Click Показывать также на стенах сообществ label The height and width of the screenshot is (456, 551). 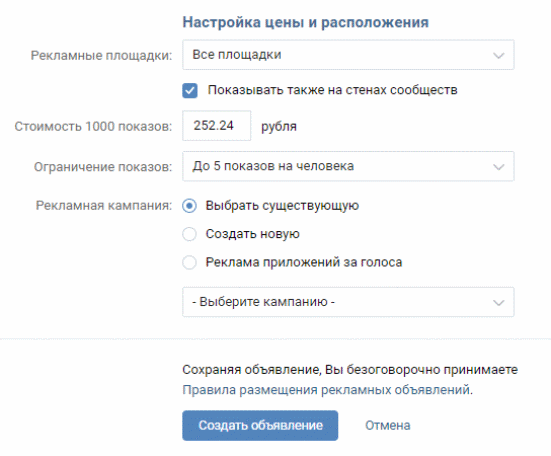[x=332, y=90]
